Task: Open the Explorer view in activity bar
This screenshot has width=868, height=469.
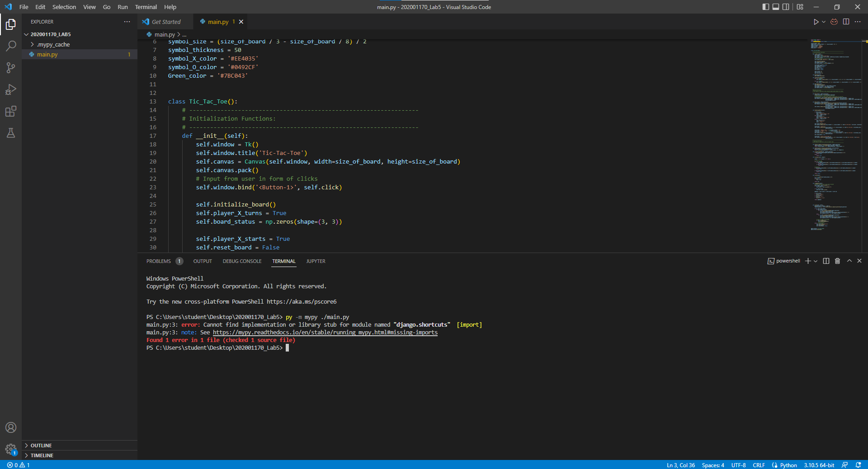Action: point(11,24)
